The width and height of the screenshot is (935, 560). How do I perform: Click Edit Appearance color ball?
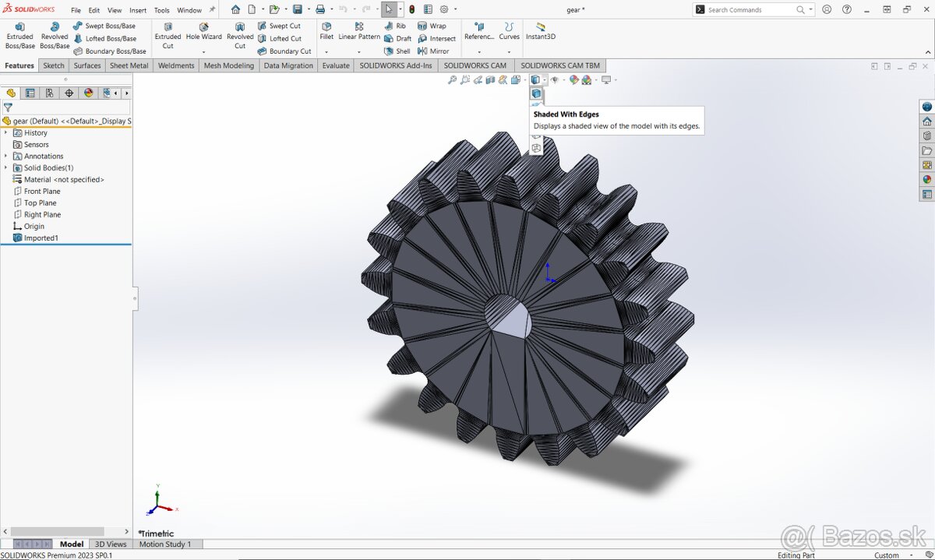pos(574,79)
